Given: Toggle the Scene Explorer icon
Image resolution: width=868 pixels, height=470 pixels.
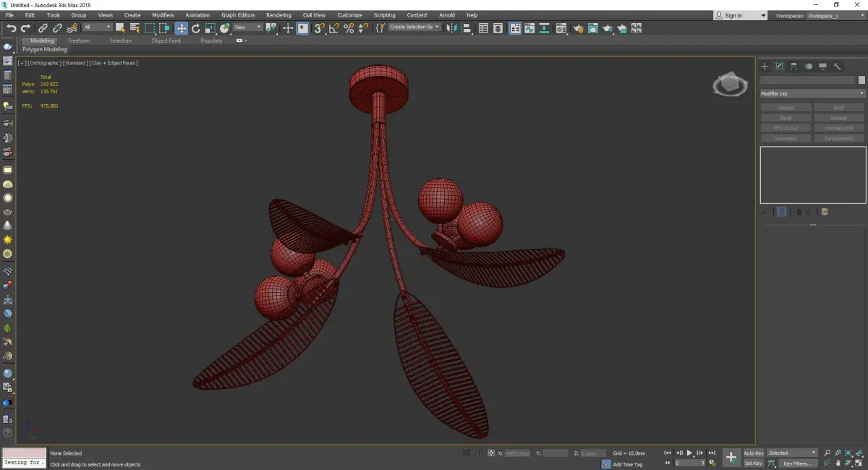Looking at the screenshot, I should coord(483,28).
